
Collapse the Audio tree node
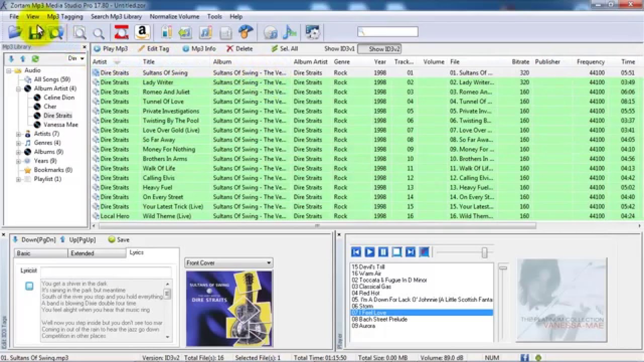pyautogui.click(x=10, y=70)
